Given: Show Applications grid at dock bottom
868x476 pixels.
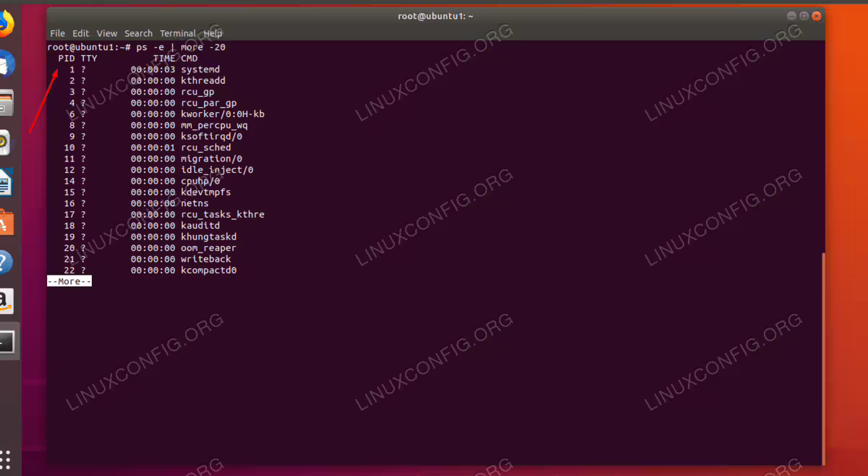Looking at the screenshot, I should coord(6,459).
